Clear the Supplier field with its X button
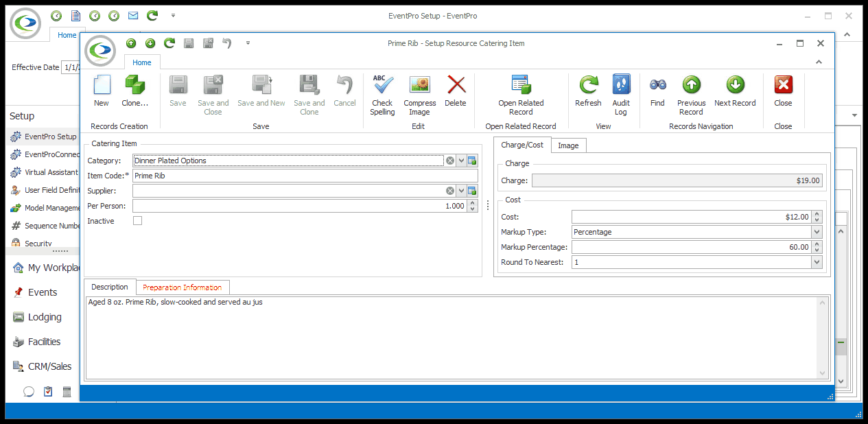Viewport: 868px width, 424px height. coord(450,191)
